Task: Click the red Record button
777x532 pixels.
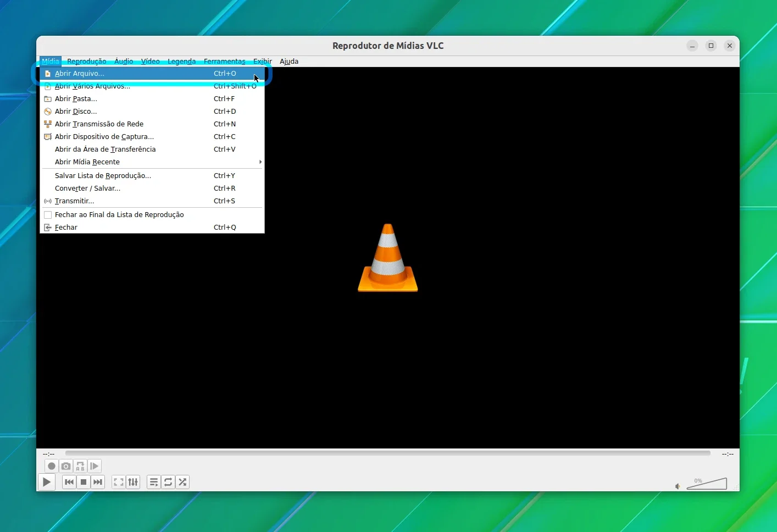Action: click(x=52, y=466)
